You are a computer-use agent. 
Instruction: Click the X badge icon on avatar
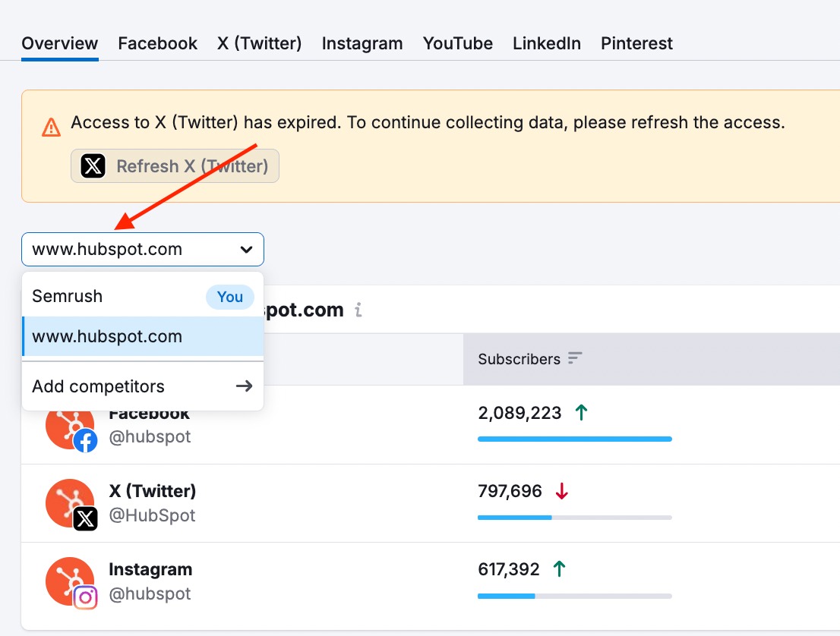(x=85, y=519)
